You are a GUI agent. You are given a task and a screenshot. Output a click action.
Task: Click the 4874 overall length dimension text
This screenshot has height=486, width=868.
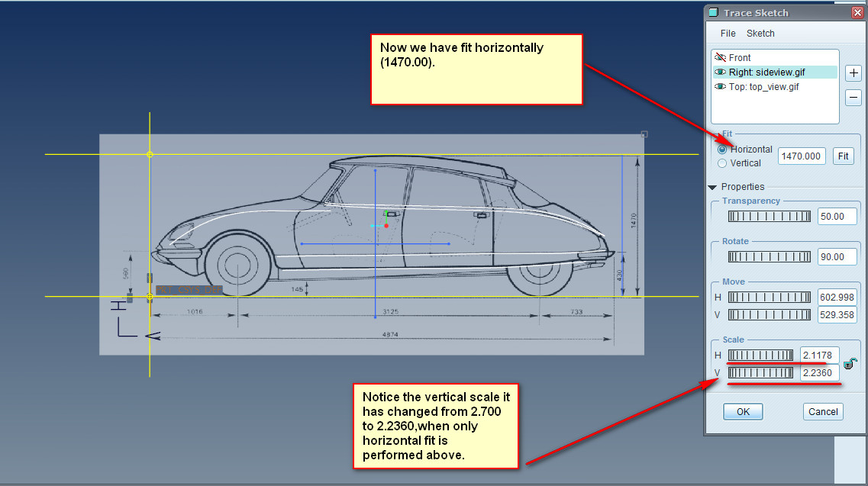389,334
